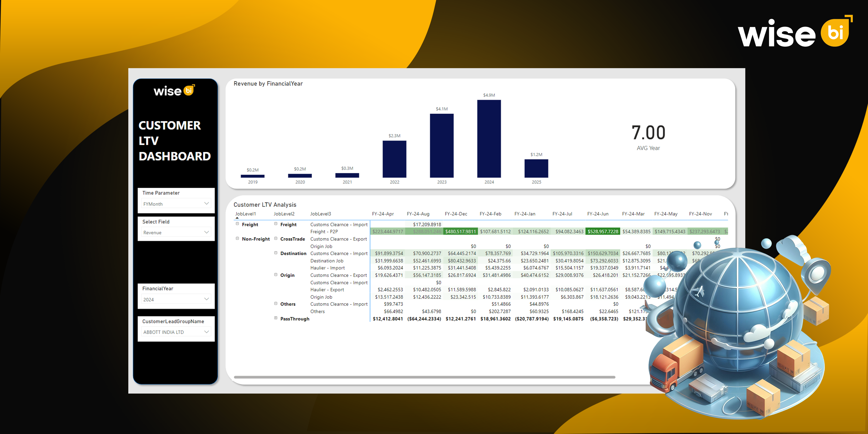Collapse the Destination group
This screenshot has width=868, height=434.
point(276,253)
